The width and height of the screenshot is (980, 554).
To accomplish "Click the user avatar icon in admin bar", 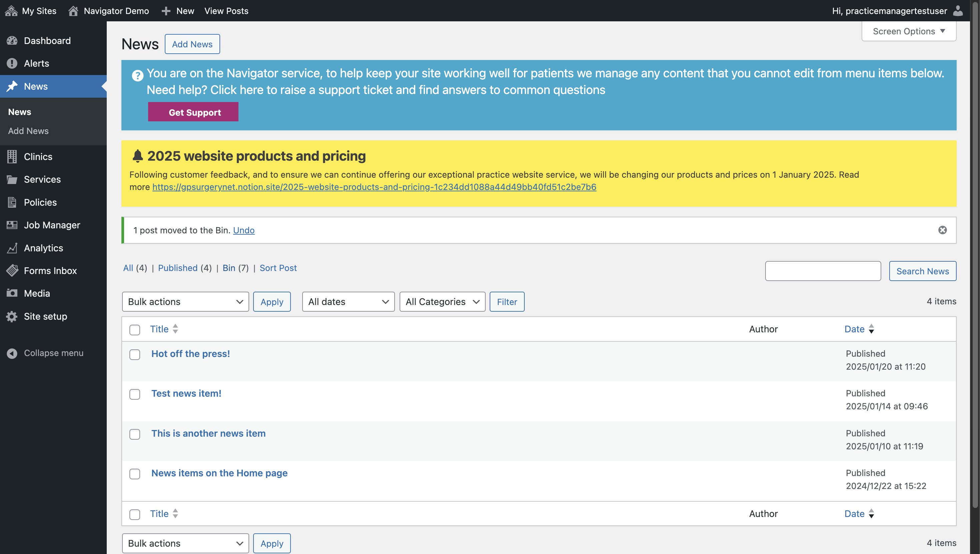I will pyautogui.click(x=958, y=11).
